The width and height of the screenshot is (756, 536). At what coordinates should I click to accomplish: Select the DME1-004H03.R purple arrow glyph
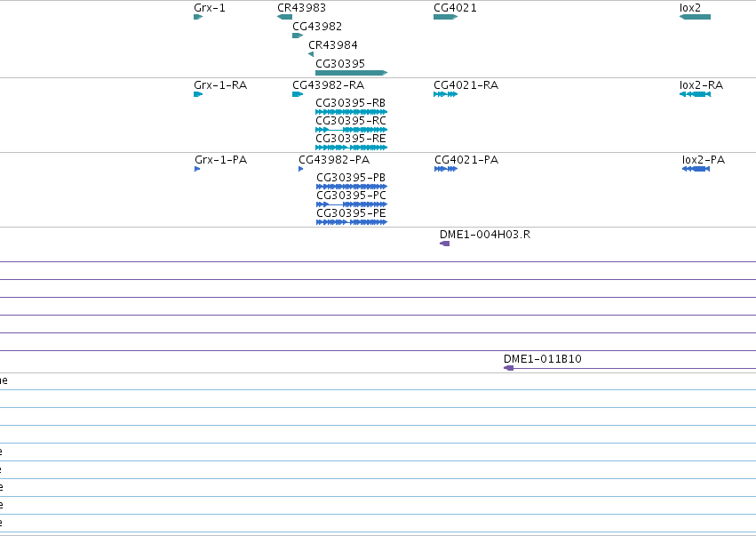[x=444, y=244]
